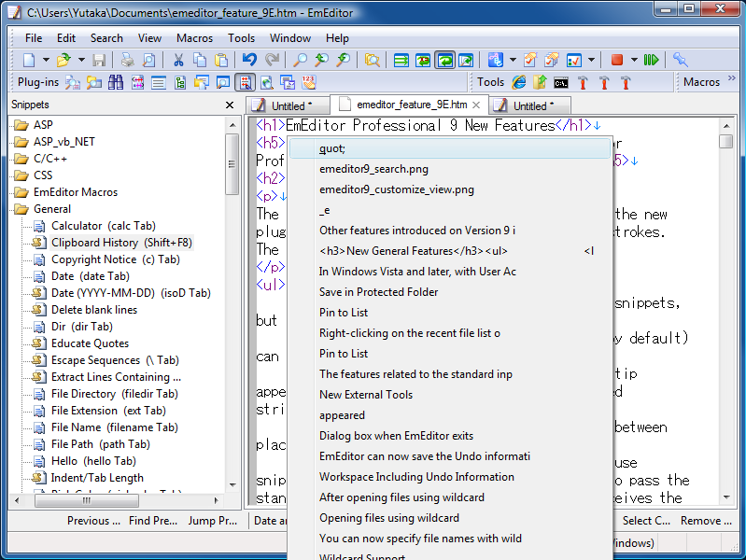Click the Print Preview icon
The height and width of the screenshot is (560, 746).
(148, 60)
